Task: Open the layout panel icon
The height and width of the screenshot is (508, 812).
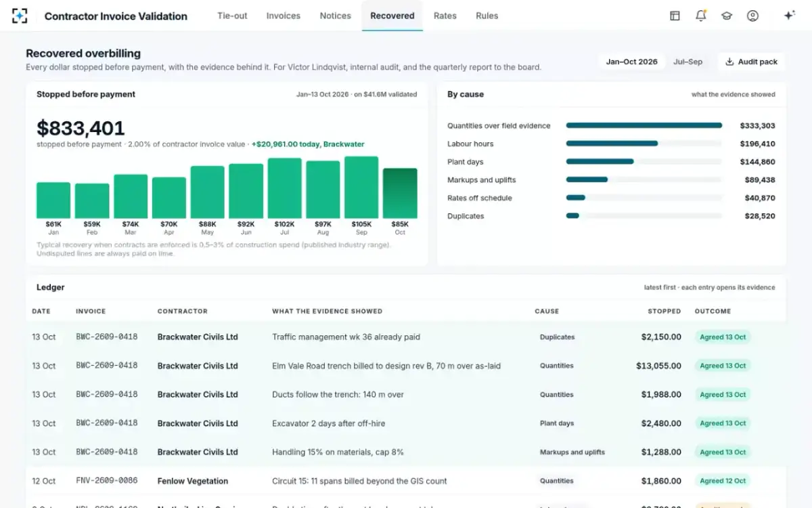Action: point(675,16)
